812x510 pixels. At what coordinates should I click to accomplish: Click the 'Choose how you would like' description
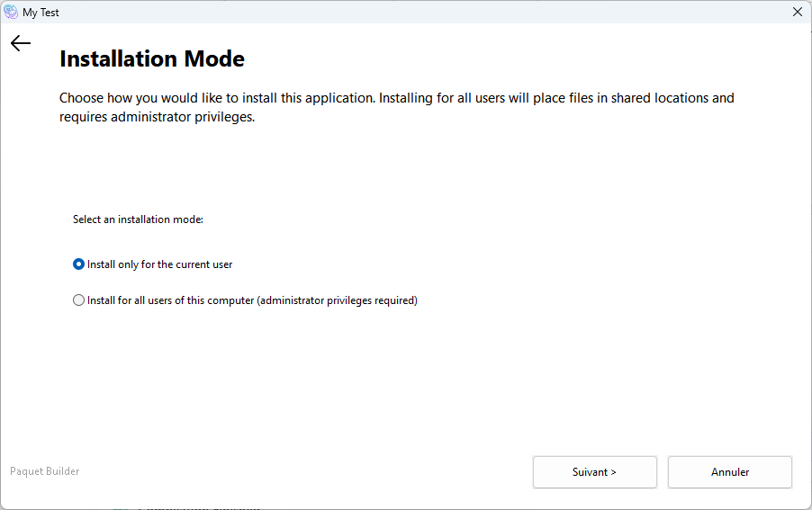pos(397,107)
